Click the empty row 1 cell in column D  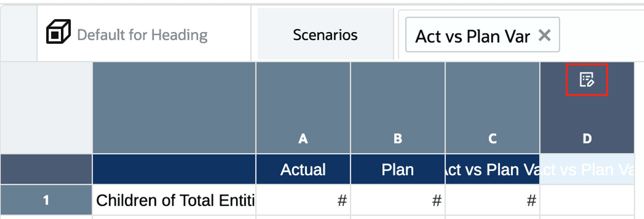587,200
